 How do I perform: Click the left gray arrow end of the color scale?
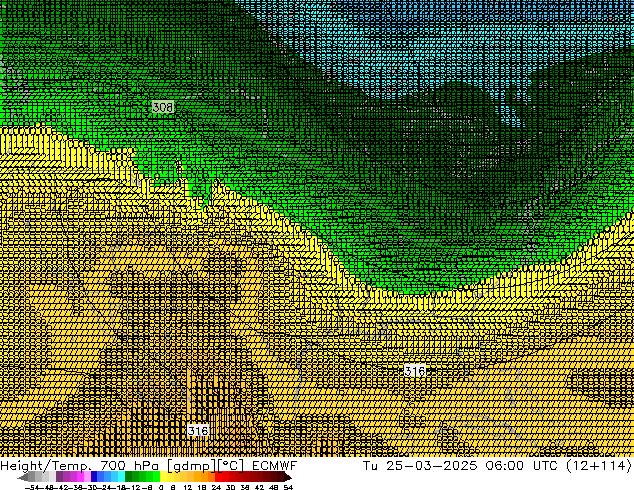(23, 477)
